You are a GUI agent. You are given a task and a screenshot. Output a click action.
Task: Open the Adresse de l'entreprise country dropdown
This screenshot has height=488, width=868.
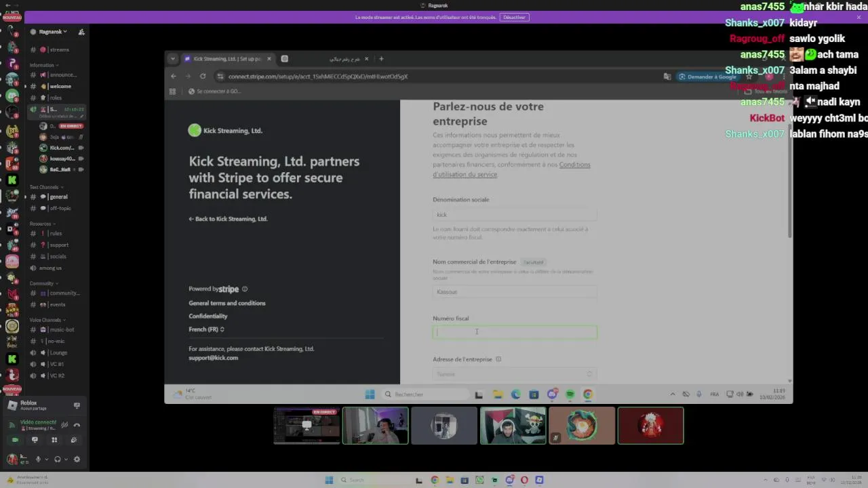click(x=515, y=374)
